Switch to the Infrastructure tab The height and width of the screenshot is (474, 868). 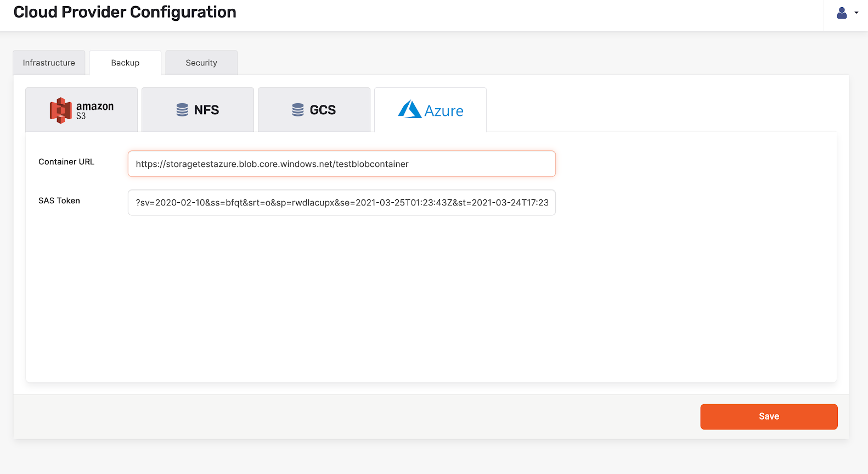(49, 63)
